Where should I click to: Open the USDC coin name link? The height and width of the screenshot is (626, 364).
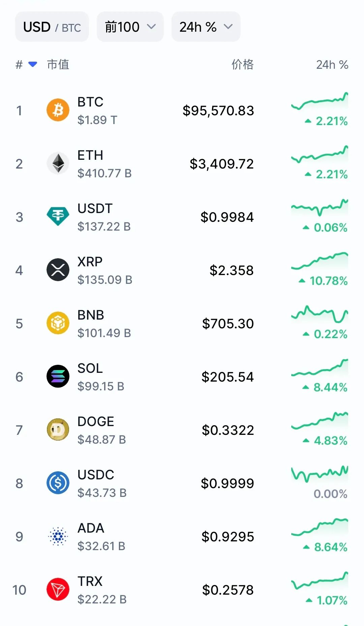click(96, 475)
